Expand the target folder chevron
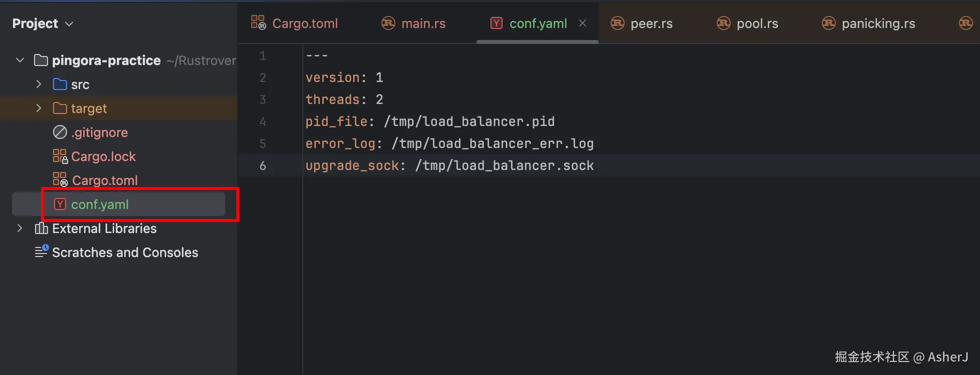Image resolution: width=980 pixels, height=375 pixels. (x=39, y=108)
